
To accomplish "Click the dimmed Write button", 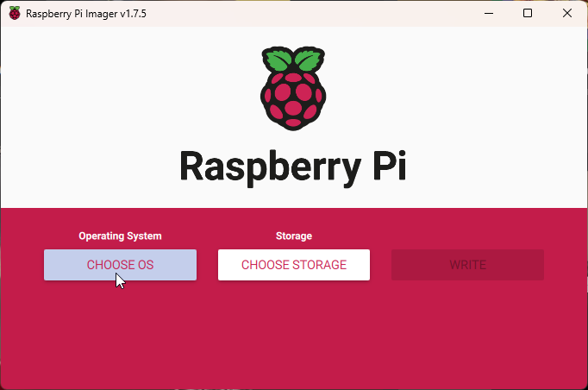I will (467, 265).
